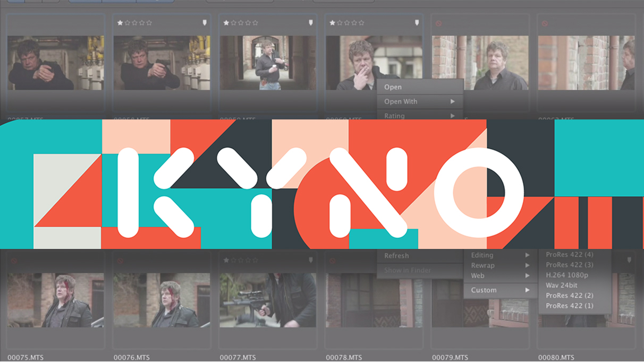Image resolution: width=644 pixels, height=362 pixels.
Task: Click the marker tag icon on the smoking man clip
Action: (417, 23)
